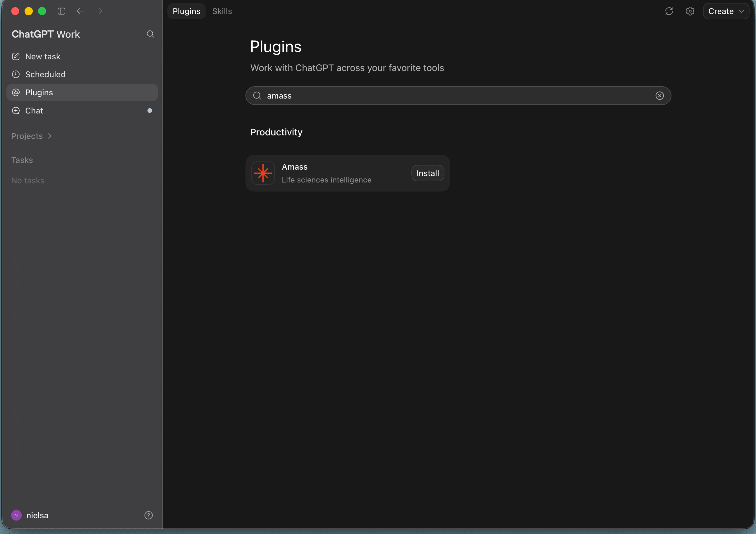
Task: Open New task in the sidebar
Action: click(x=82, y=56)
